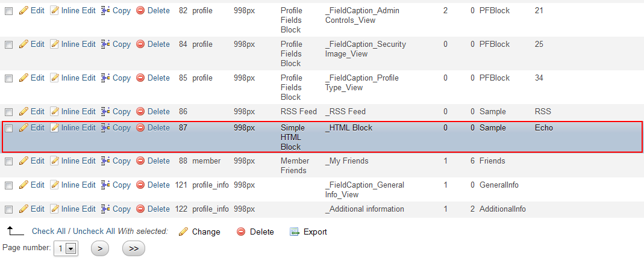This screenshot has height=261, width=644.
Task: Click the Check All link
Action: click(50, 232)
